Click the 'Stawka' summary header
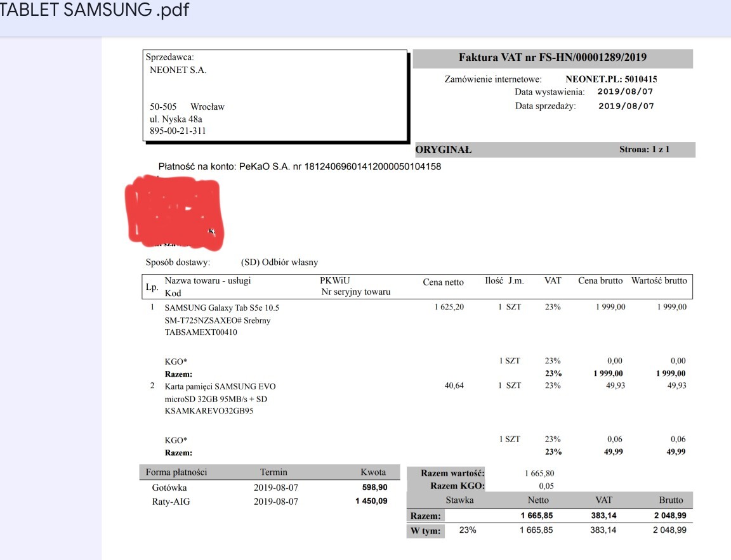The width and height of the screenshot is (731, 560). tap(459, 500)
